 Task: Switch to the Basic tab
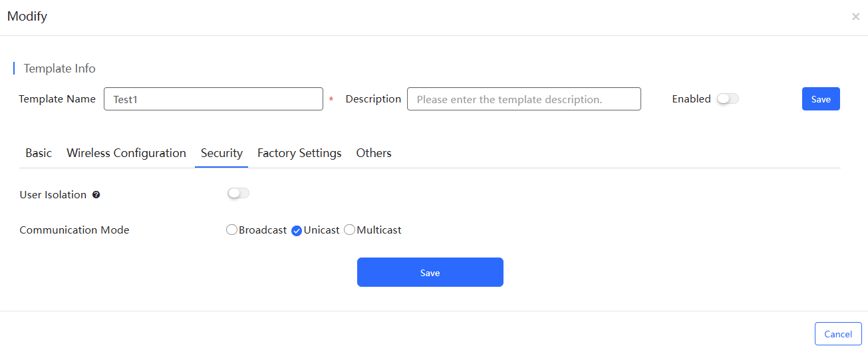pos(39,153)
